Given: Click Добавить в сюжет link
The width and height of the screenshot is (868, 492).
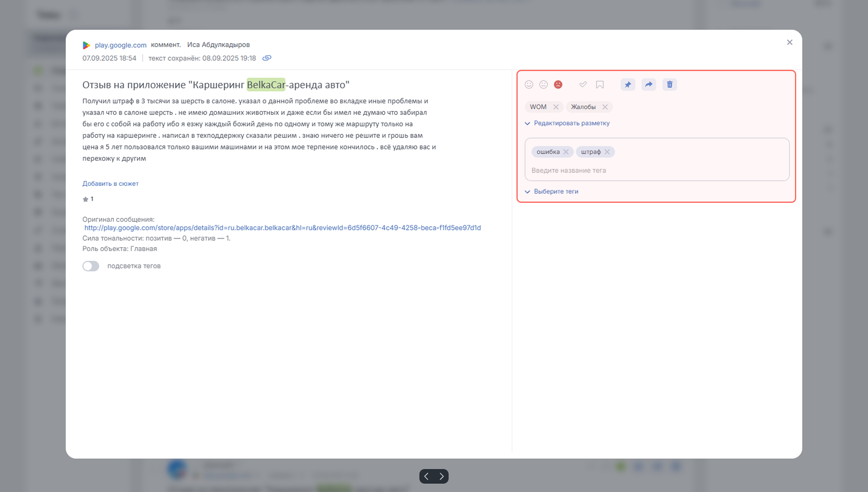Looking at the screenshot, I should (110, 183).
